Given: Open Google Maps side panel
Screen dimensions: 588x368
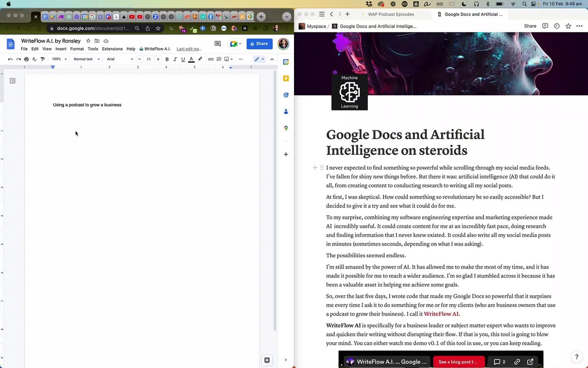Looking at the screenshot, I should [x=286, y=128].
